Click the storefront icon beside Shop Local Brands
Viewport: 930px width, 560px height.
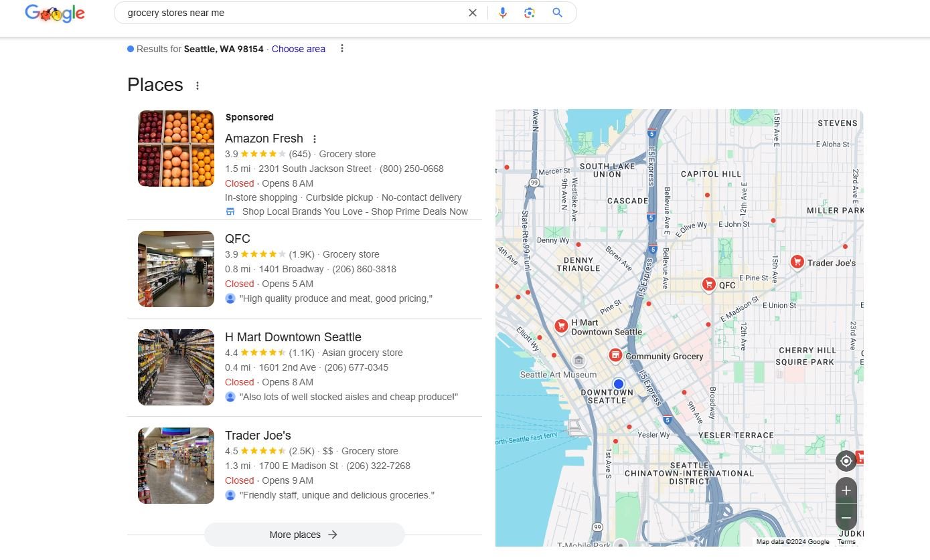[230, 211]
